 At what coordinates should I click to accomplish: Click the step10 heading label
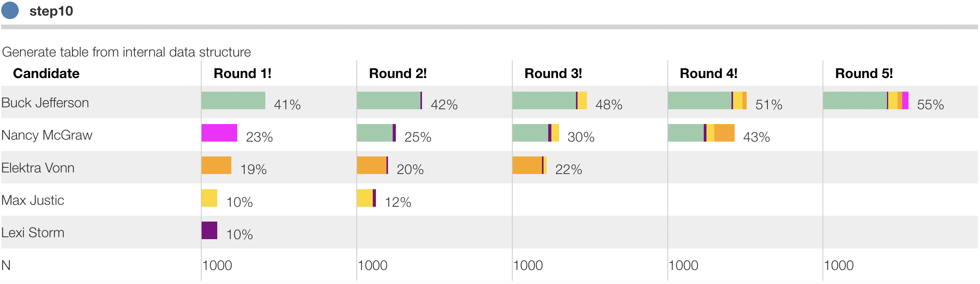(x=51, y=11)
